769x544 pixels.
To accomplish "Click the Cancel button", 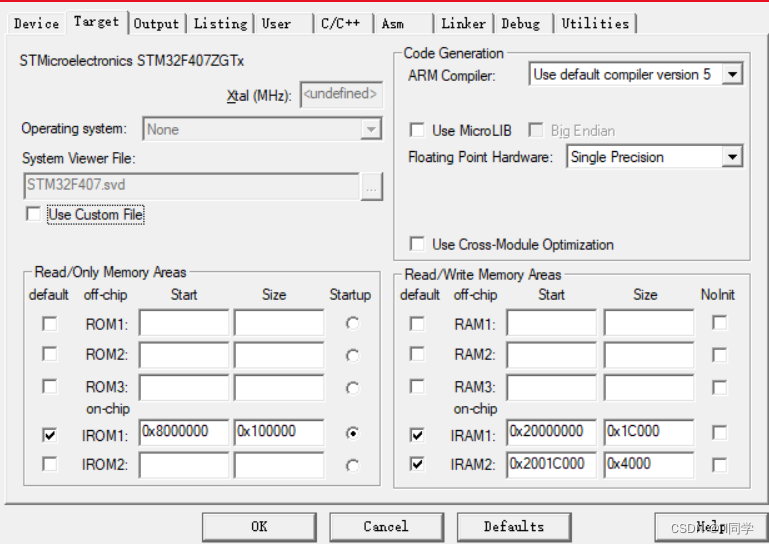I will [386, 527].
